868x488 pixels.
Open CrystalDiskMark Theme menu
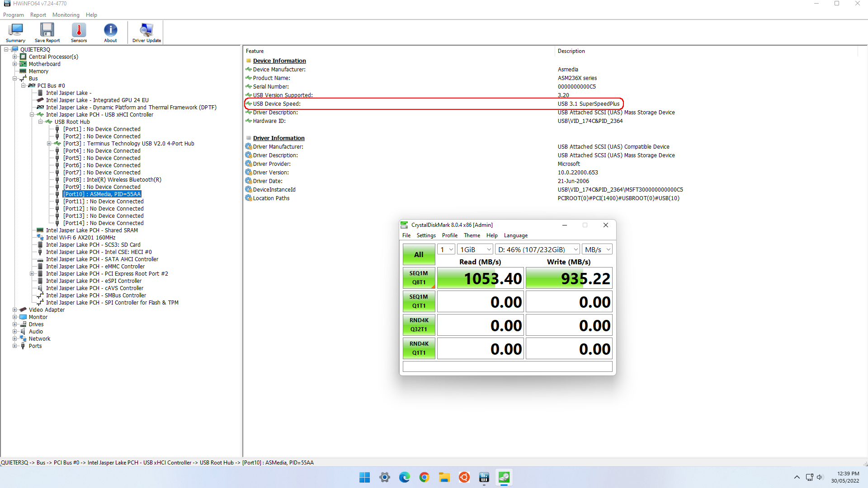point(472,235)
